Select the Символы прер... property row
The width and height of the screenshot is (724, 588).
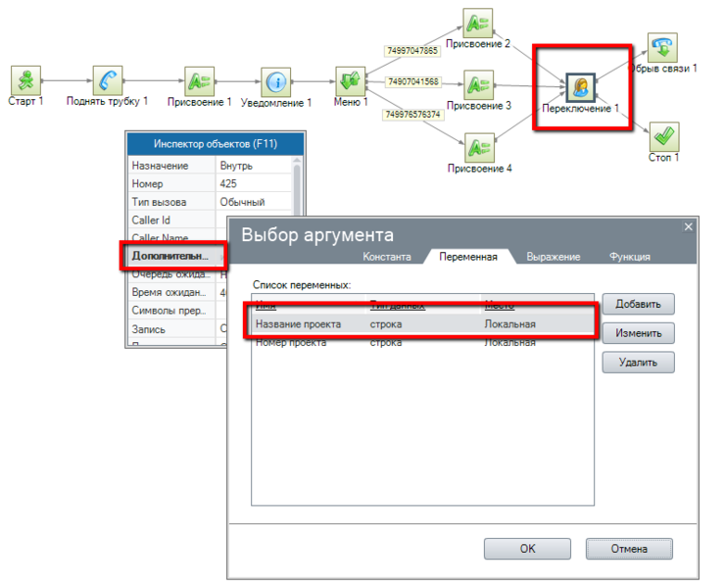point(177,311)
